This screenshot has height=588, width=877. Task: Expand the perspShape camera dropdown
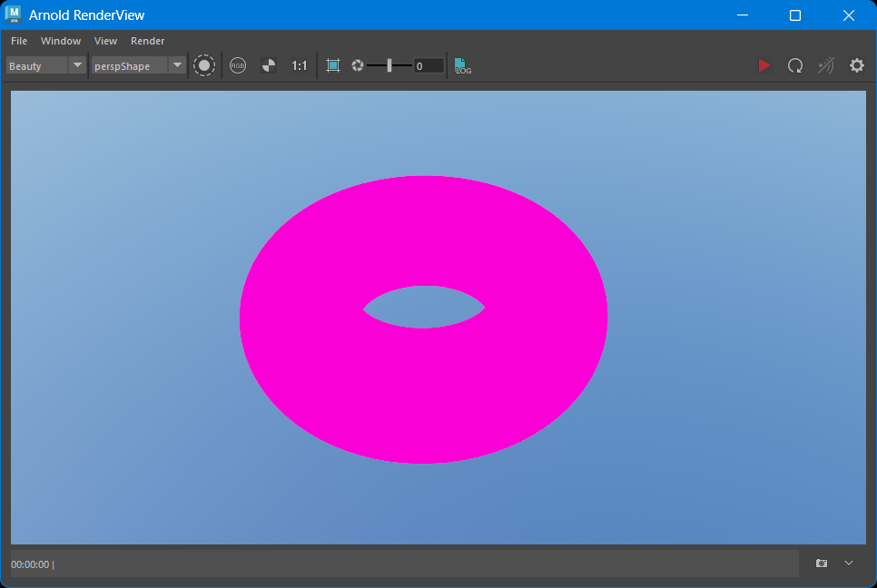pyautogui.click(x=177, y=65)
